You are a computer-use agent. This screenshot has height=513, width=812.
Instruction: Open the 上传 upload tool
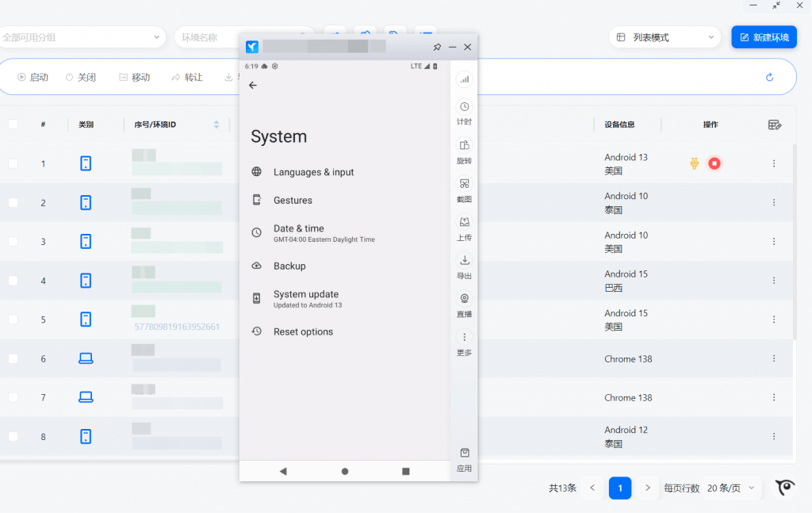465,222
